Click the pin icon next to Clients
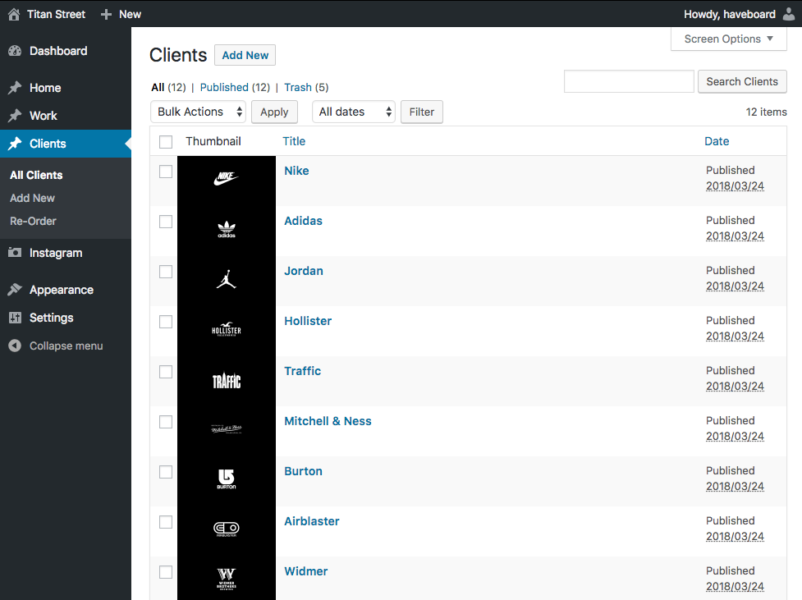802x600 pixels. (x=15, y=143)
